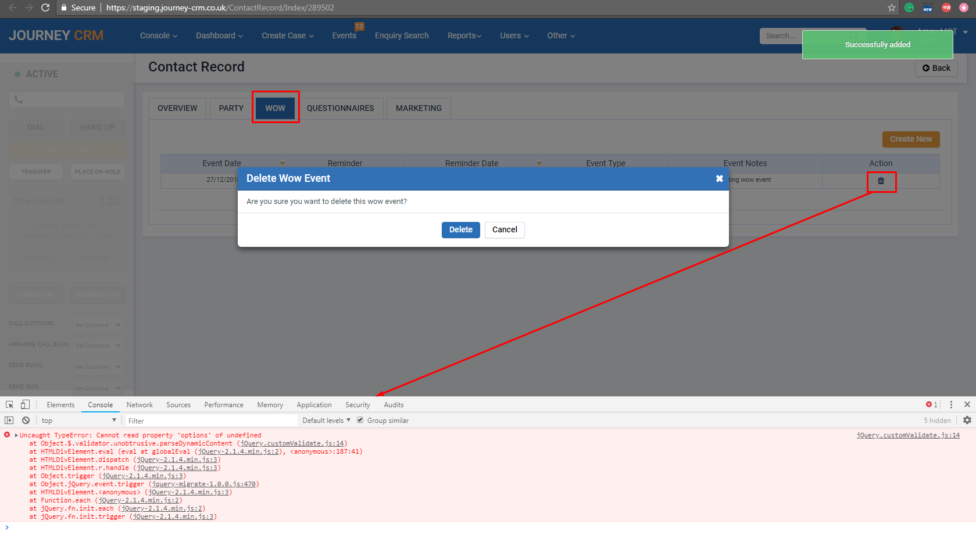Toggle the device toolbar icon in DevTools
This screenshot has height=560, width=976.
pyautogui.click(x=25, y=404)
